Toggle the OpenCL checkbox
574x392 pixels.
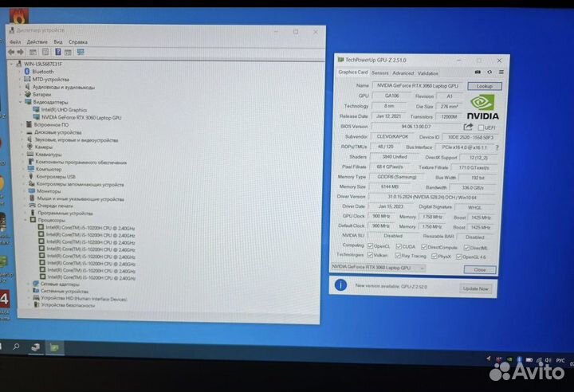(x=370, y=245)
